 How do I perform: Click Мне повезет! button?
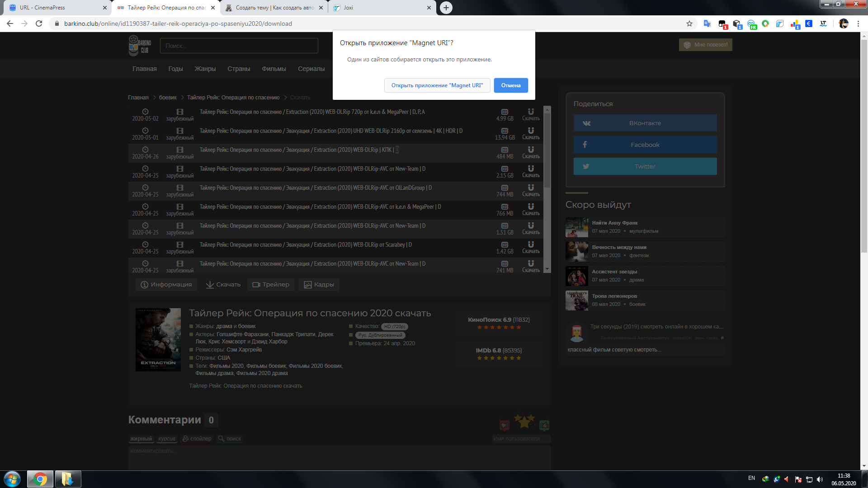coord(706,45)
